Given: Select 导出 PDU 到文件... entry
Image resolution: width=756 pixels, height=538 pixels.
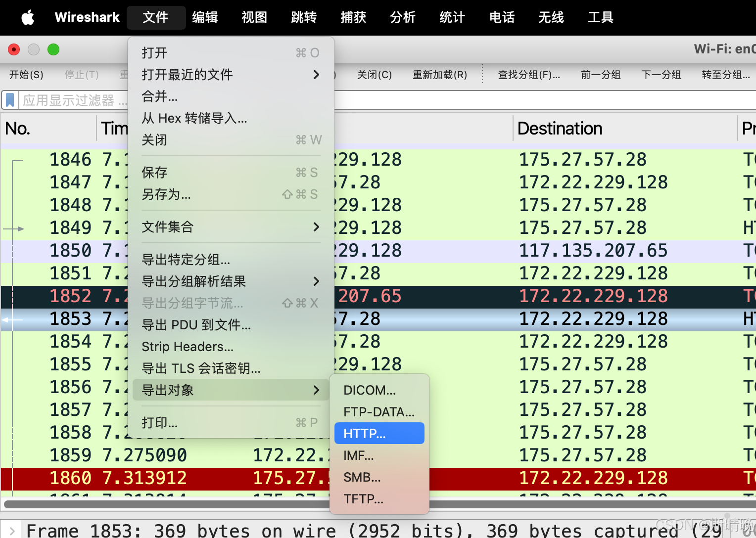Looking at the screenshot, I should pyautogui.click(x=231, y=325).
